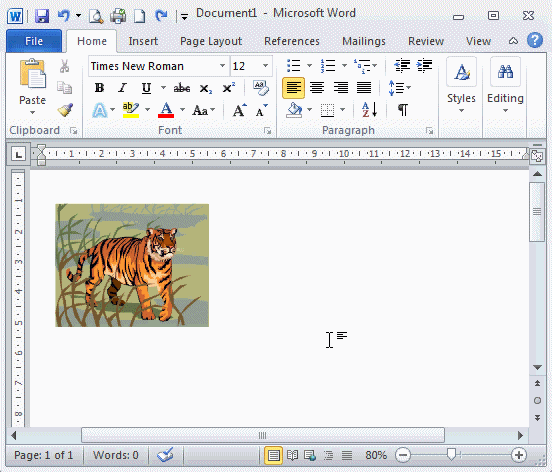Switch to Web Layout view
552x472 pixels.
click(310, 455)
